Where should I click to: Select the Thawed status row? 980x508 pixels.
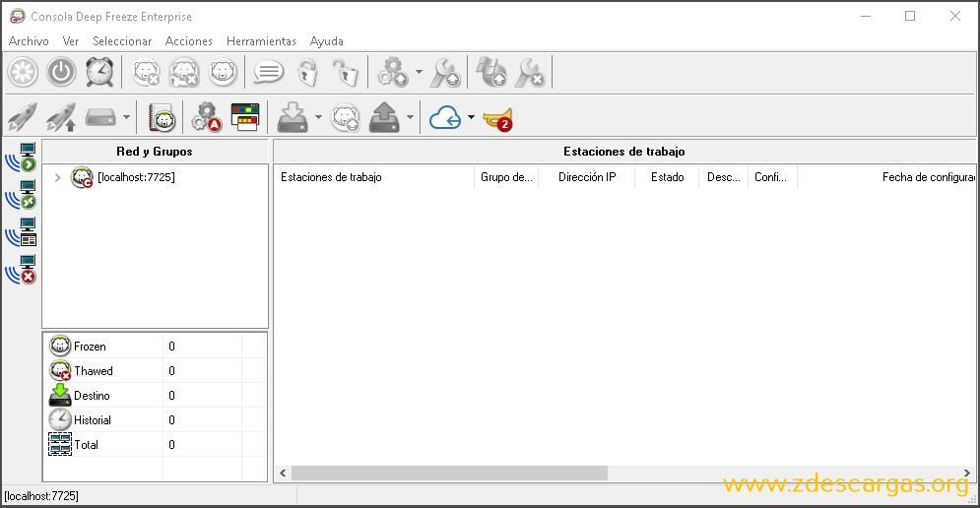click(157, 370)
